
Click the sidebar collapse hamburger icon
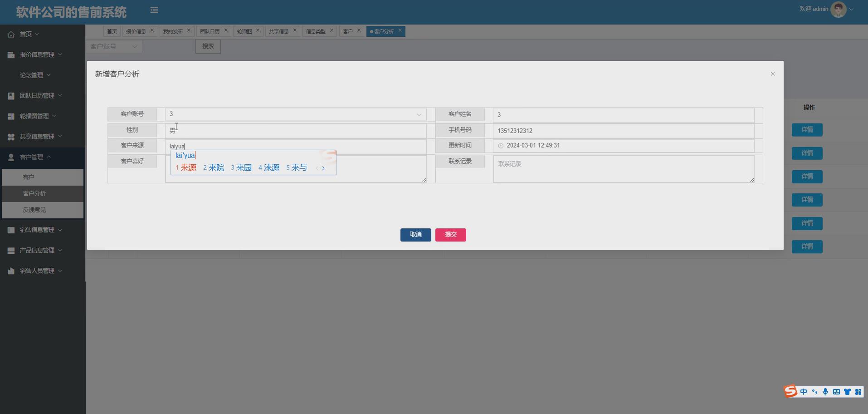[154, 10]
